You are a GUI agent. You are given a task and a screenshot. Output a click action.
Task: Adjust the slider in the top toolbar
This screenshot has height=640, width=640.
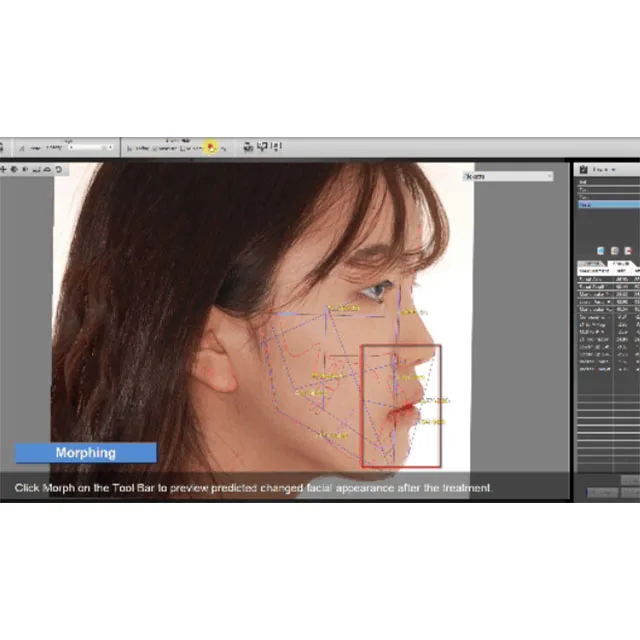pos(90,147)
